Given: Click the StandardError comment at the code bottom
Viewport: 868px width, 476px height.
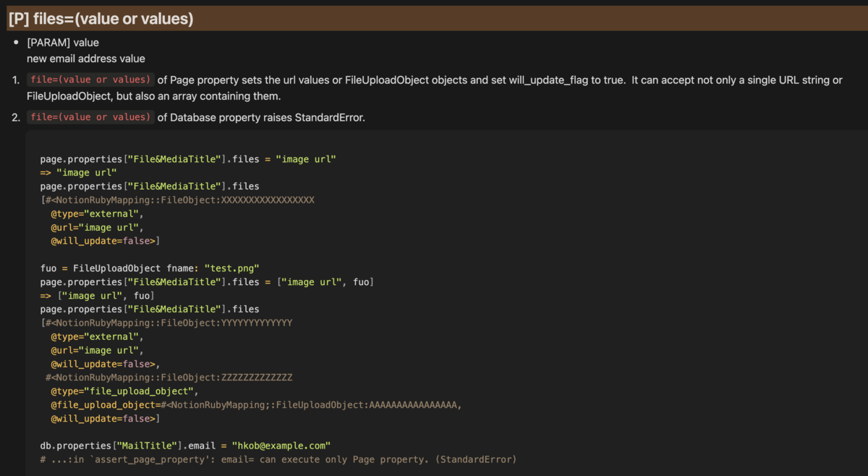Looking at the screenshot, I should tap(278, 459).
